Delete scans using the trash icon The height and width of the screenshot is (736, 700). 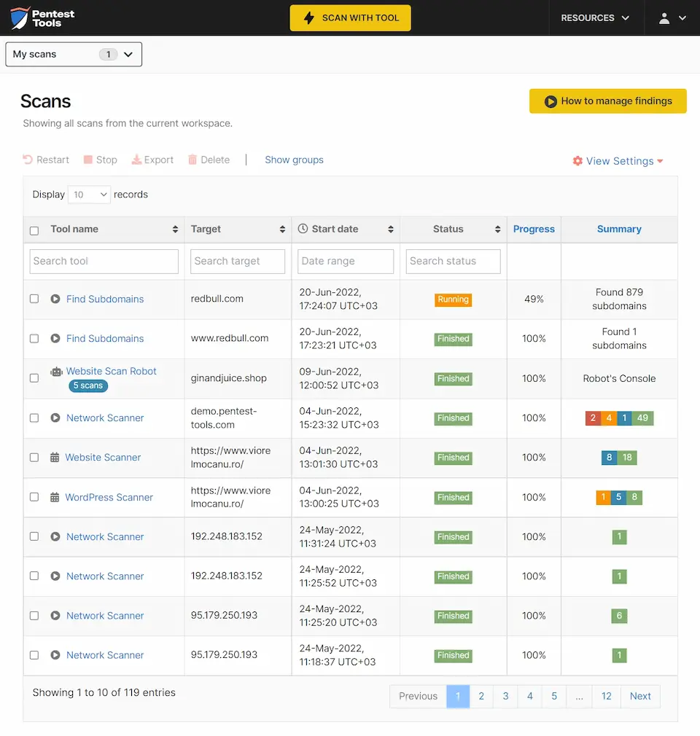193,160
